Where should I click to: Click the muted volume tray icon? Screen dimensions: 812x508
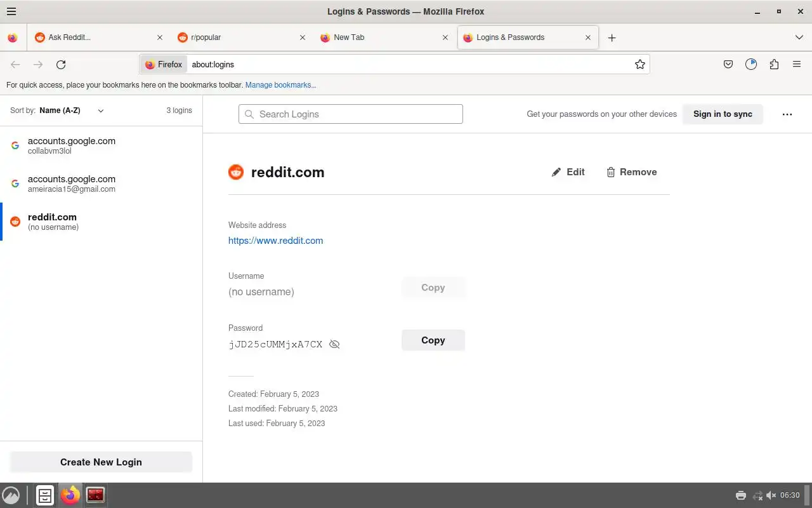pyautogui.click(x=771, y=495)
